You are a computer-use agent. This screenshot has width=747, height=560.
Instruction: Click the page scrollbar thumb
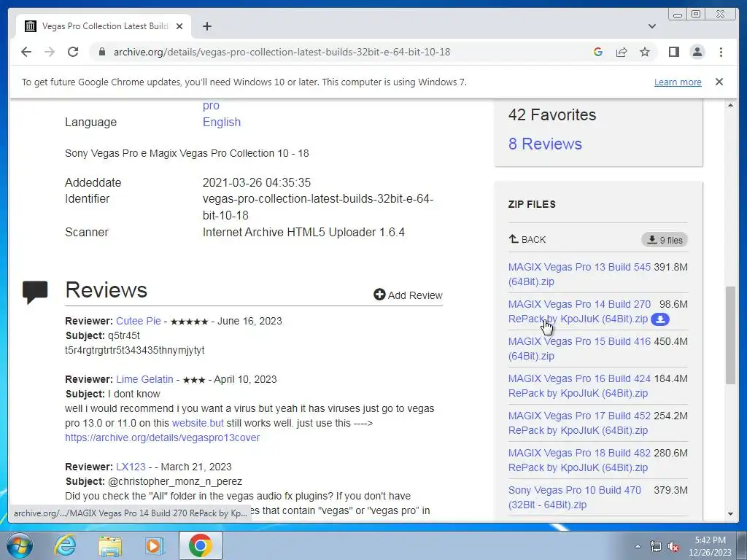pyautogui.click(x=730, y=335)
